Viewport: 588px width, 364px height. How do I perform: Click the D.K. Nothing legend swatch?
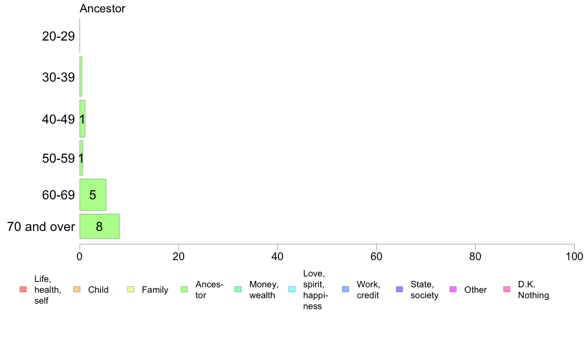(x=507, y=289)
